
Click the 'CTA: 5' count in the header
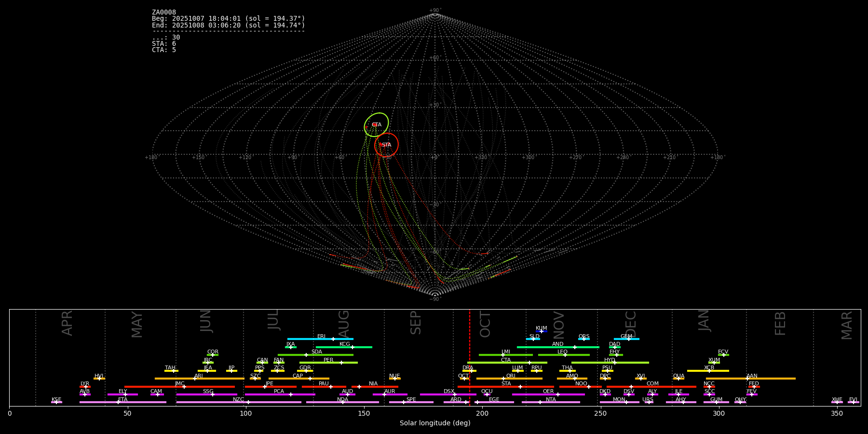click(164, 50)
